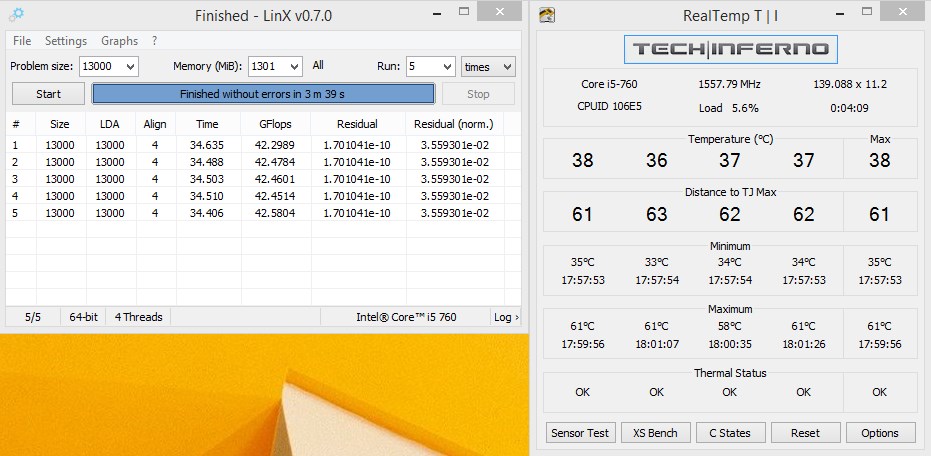931x456 pixels.
Task: Click the 58°C maximum temperature value
Action: (x=730, y=326)
